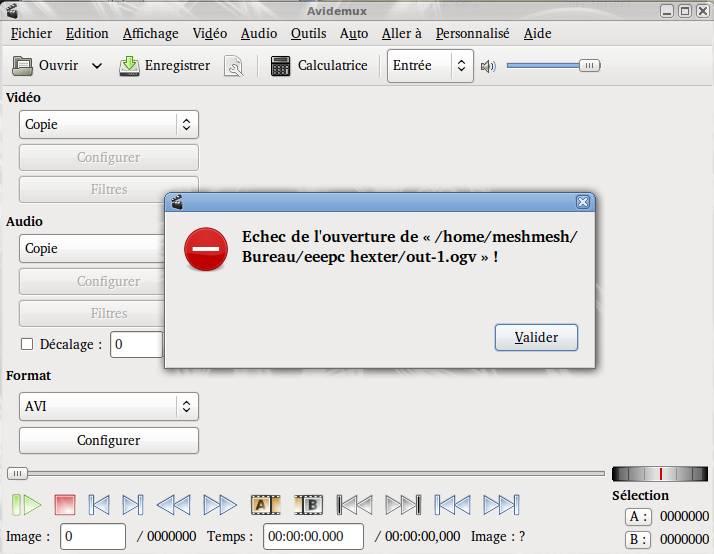Click Configurer under Audio section
The width and height of the screenshot is (714, 554).
pyautogui.click(x=92, y=281)
